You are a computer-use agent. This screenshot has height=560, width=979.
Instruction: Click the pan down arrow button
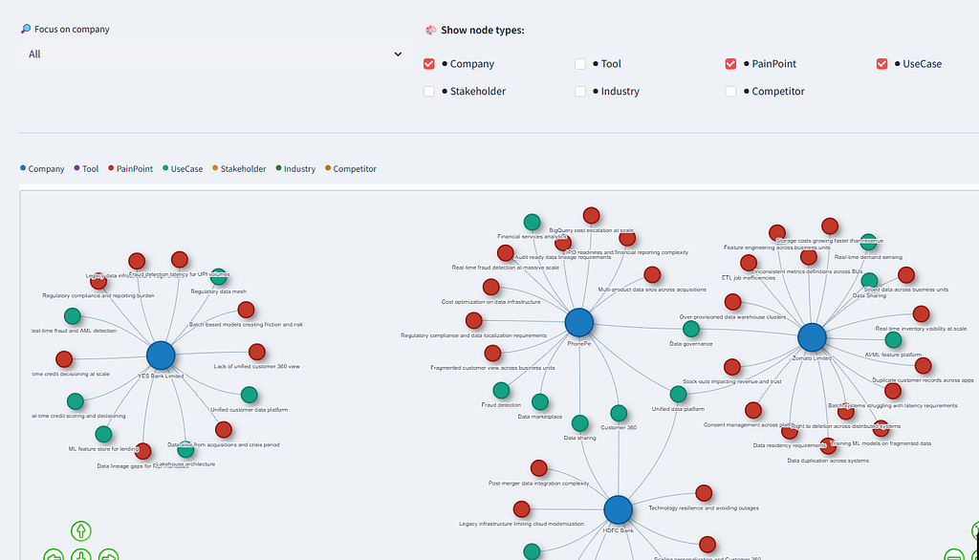[x=80, y=554]
